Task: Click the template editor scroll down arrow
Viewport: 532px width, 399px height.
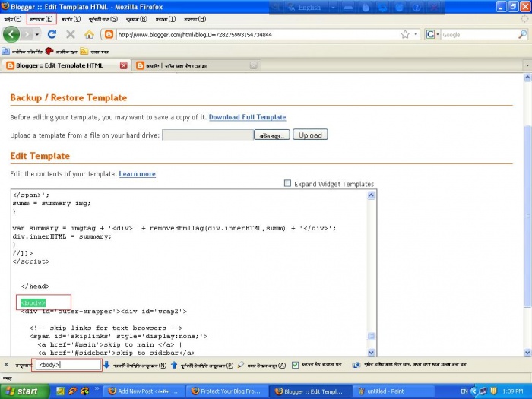Action: click(x=371, y=352)
